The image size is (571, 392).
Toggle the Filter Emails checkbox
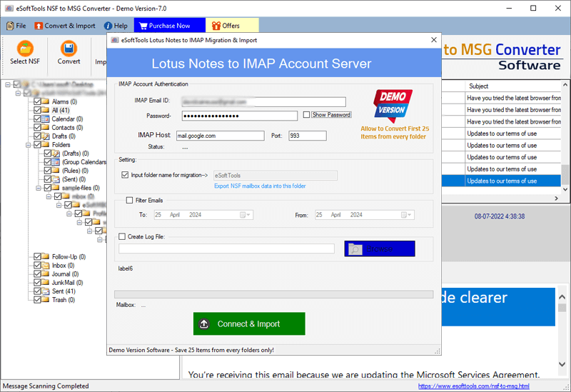129,201
